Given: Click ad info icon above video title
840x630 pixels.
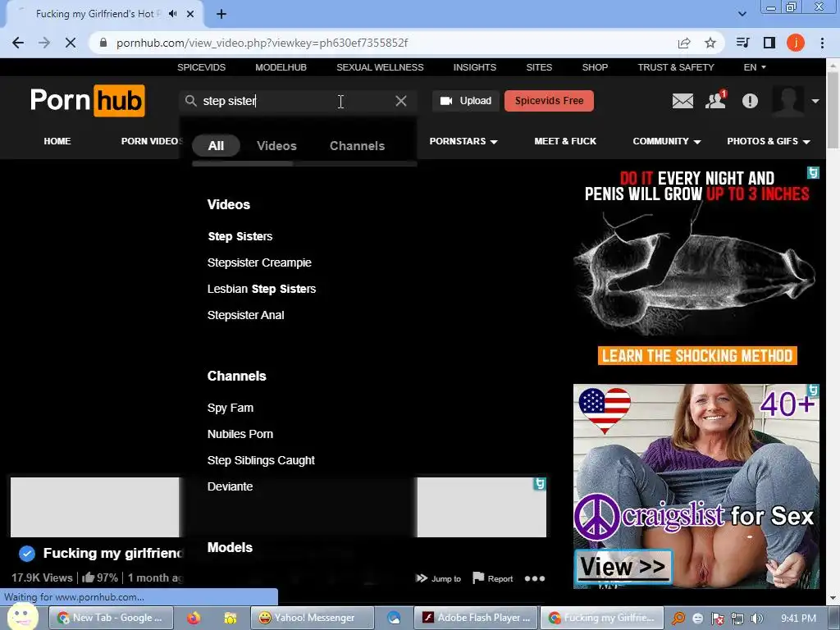Looking at the screenshot, I should pyautogui.click(x=540, y=484).
